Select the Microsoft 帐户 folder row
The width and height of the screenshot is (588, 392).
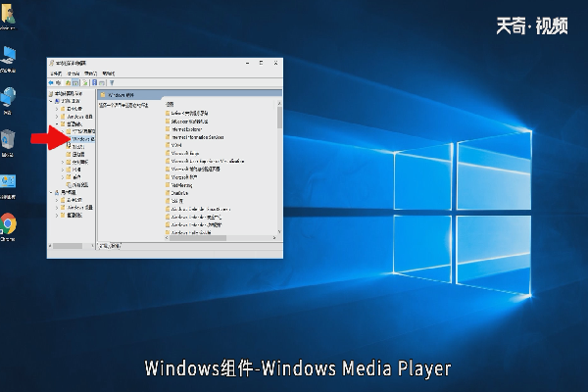click(181, 177)
